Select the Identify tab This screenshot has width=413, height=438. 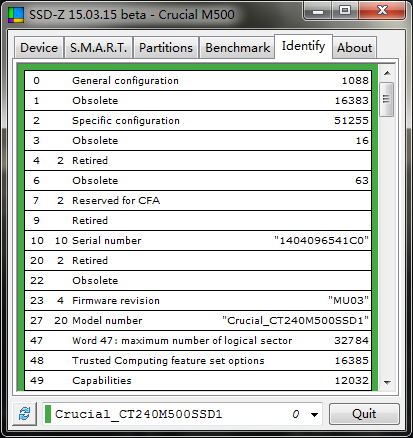tap(303, 46)
